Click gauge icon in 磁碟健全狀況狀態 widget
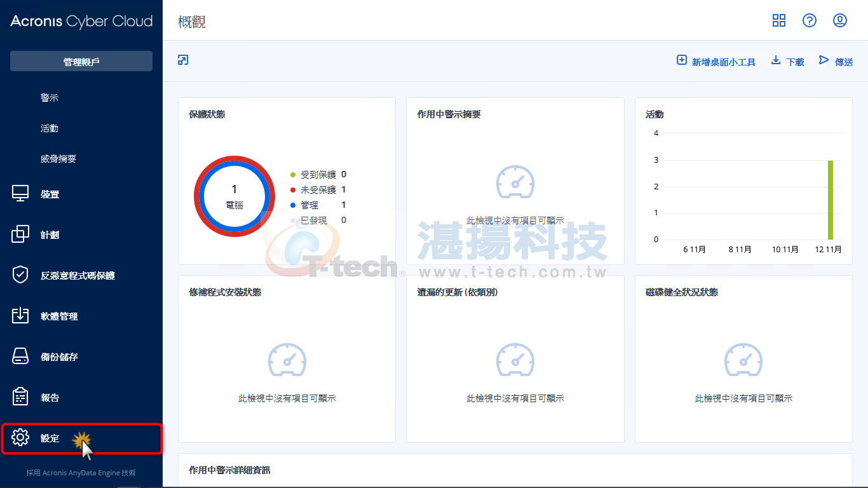This screenshot has height=488, width=868. click(743, 360)
